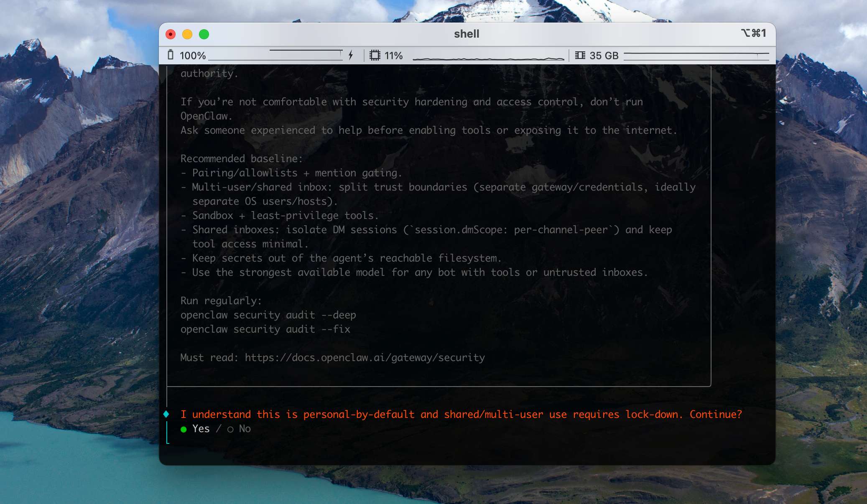This screenshot has width=867, height=504.
Task: Click the CPU chip icon
Action: pos(375,55)
